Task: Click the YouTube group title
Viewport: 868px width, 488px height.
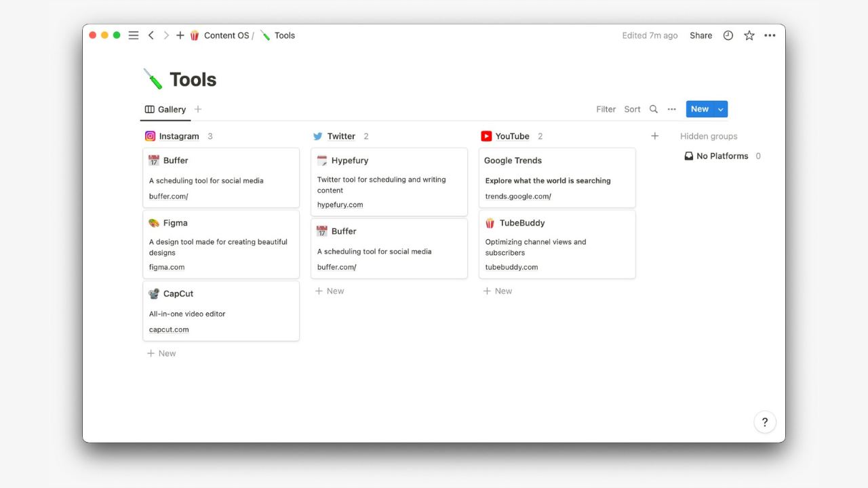Action: (512, 136)
